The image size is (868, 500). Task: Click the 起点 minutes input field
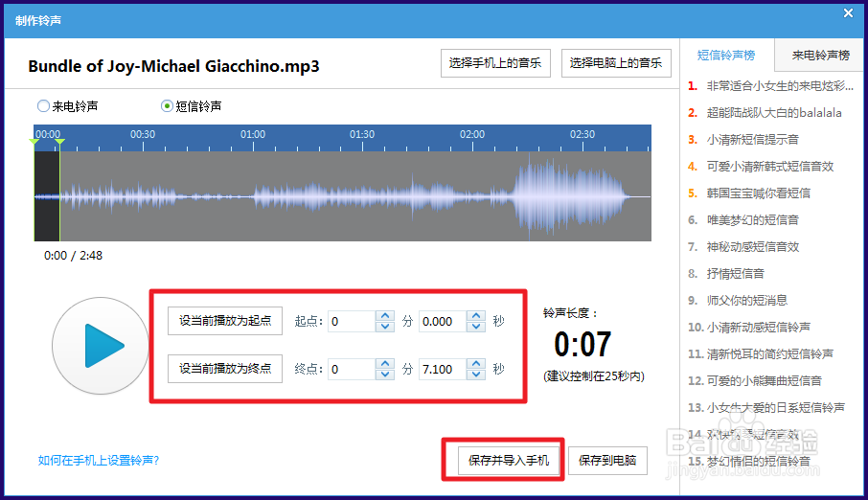click(352, 321)
